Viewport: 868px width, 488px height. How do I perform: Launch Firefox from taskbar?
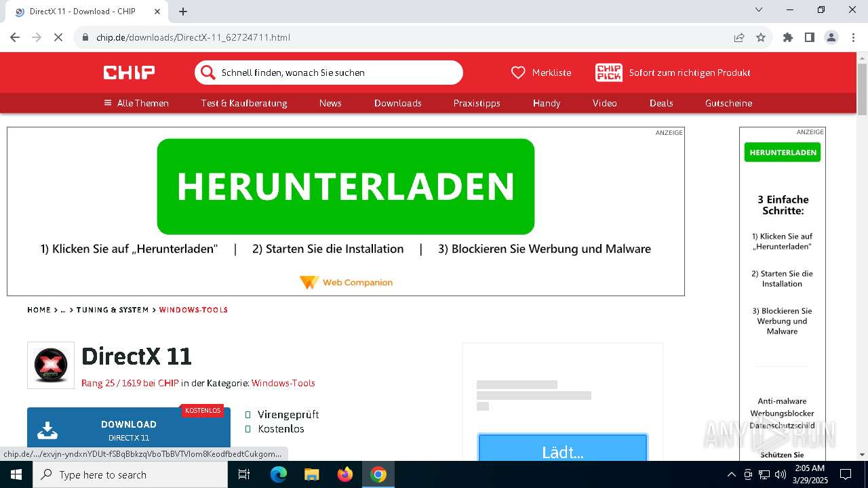click(x=344, y=474)
